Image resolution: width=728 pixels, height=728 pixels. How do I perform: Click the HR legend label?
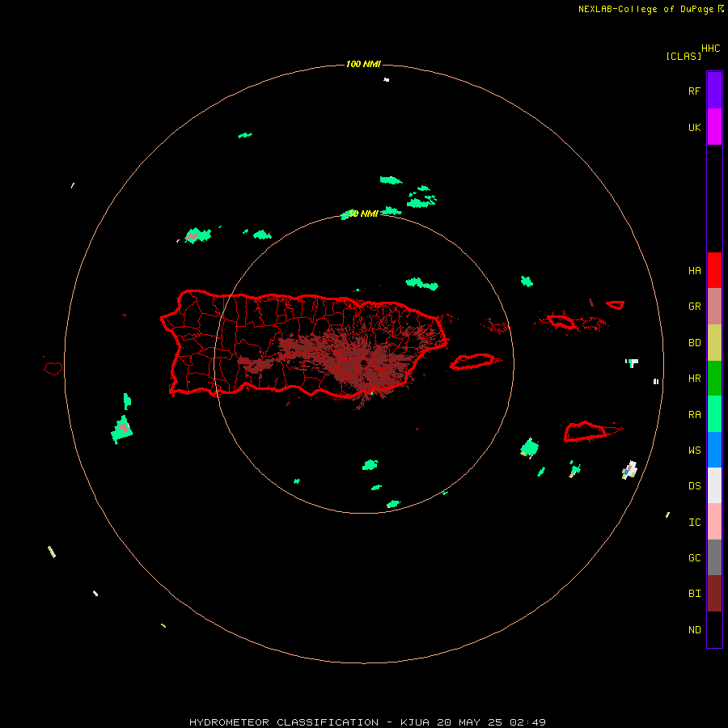pyautogui.click(x=694, y=379)
